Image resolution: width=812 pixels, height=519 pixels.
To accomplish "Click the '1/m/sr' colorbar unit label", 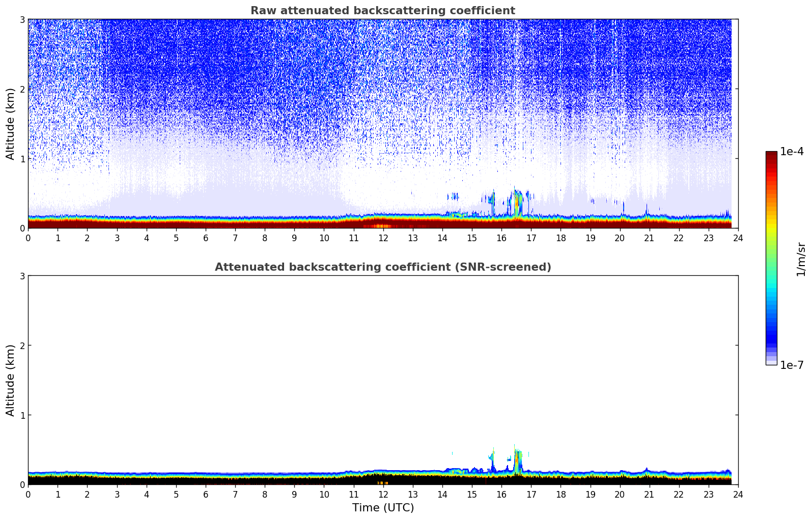I will (x=801, y=259).
